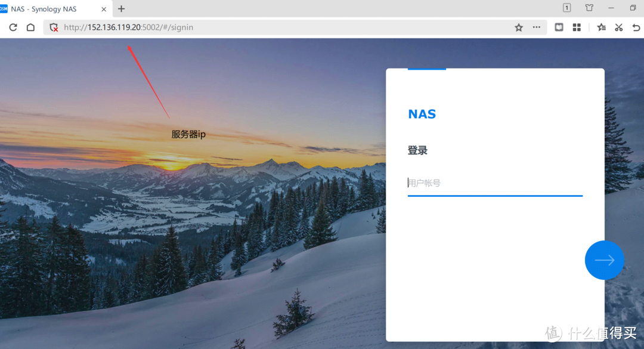Click the DSM favicon on the tab

click(4, 9)
